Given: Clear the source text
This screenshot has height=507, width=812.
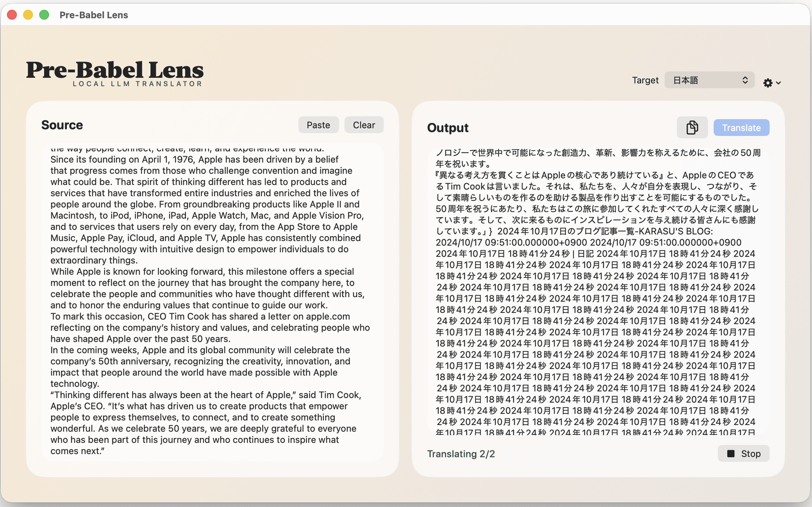Looking at the screenshot, I should 364,125.
